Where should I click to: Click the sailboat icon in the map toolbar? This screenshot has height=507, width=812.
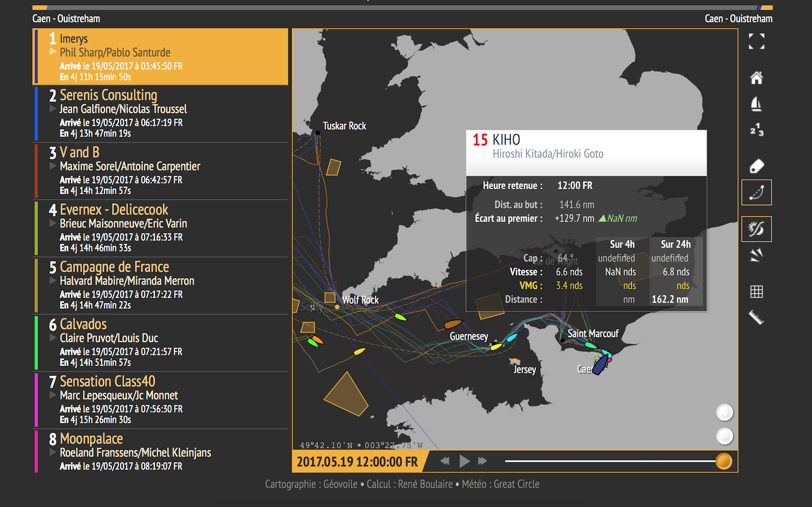(x=756, y=104)
